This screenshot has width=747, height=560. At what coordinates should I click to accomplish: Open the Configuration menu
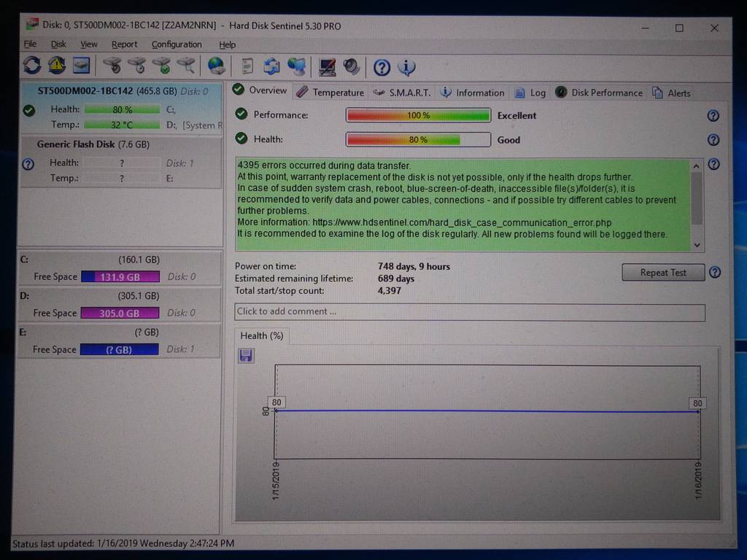177,44
